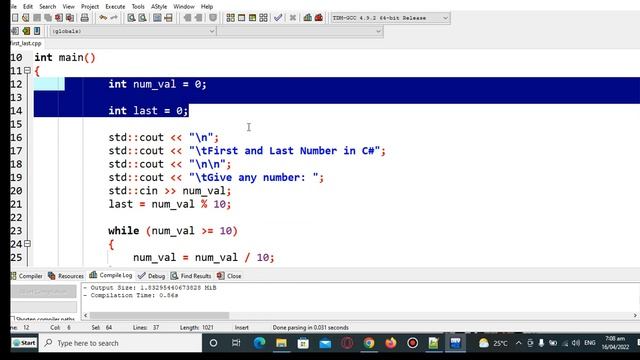Click the Close All files toolbar icon
Viewport: 640px width, 360px height.
(70, 18)
